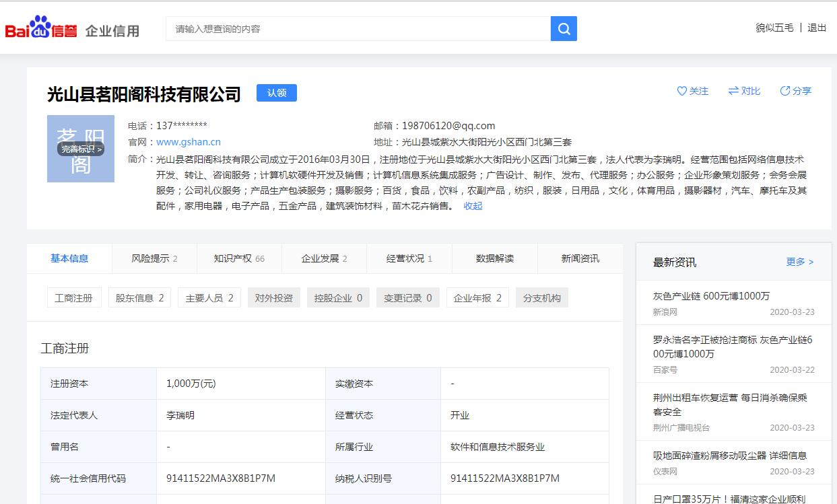Select the 数据解读 tab
837x504 pixels.
tap(495, 258)
